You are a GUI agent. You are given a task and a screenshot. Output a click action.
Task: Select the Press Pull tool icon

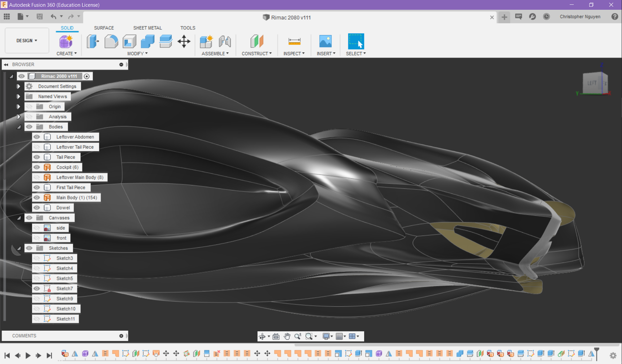(93, 41)
